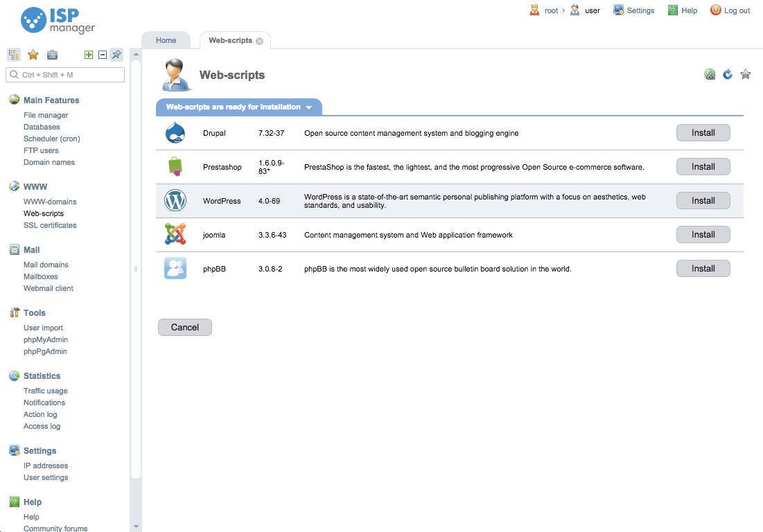Open phpMyAdmin from the Tools section

[45, 339]
